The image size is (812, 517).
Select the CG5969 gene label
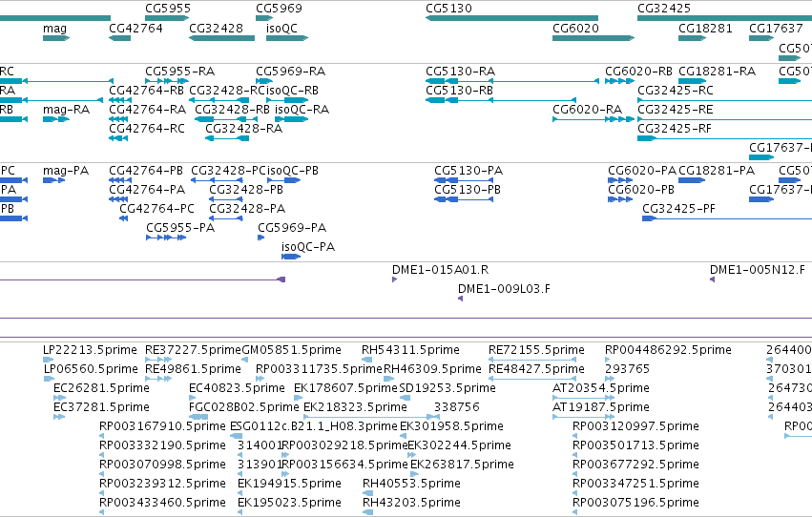point(279,9)
